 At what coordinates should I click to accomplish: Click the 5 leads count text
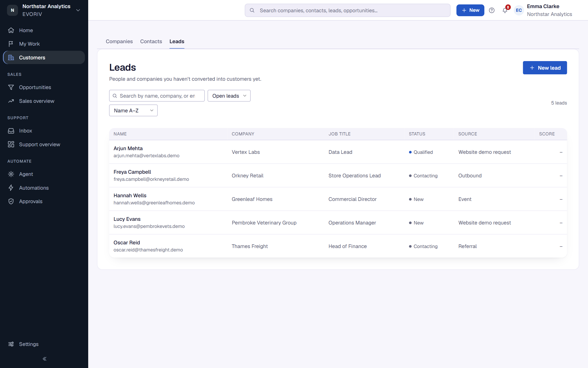(x=559, y=103)
